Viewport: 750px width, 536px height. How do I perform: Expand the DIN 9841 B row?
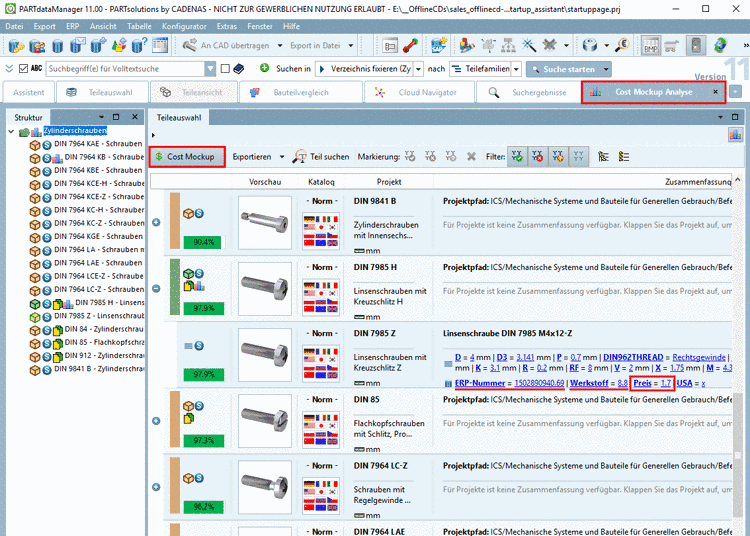(x=156, y=222)
